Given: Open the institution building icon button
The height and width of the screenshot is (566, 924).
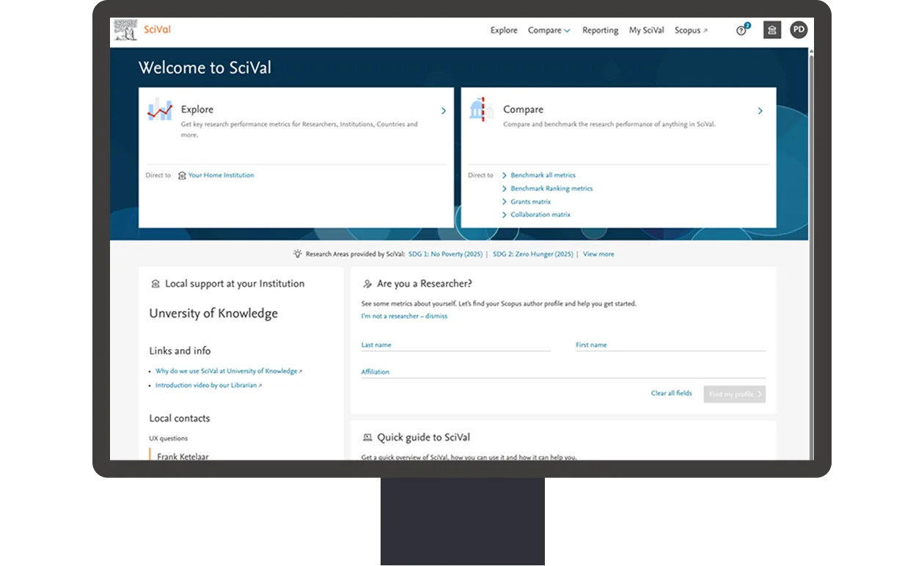Looking at the screenshot, I should [772, 30].
